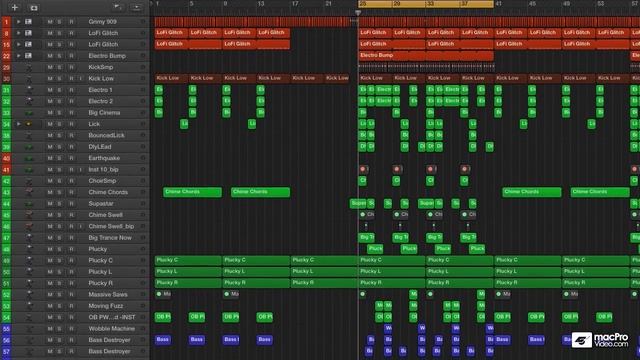This screenshot has width=640, height=360.
Task: Click bar 41 in the ruler
Action: point(498,4)
